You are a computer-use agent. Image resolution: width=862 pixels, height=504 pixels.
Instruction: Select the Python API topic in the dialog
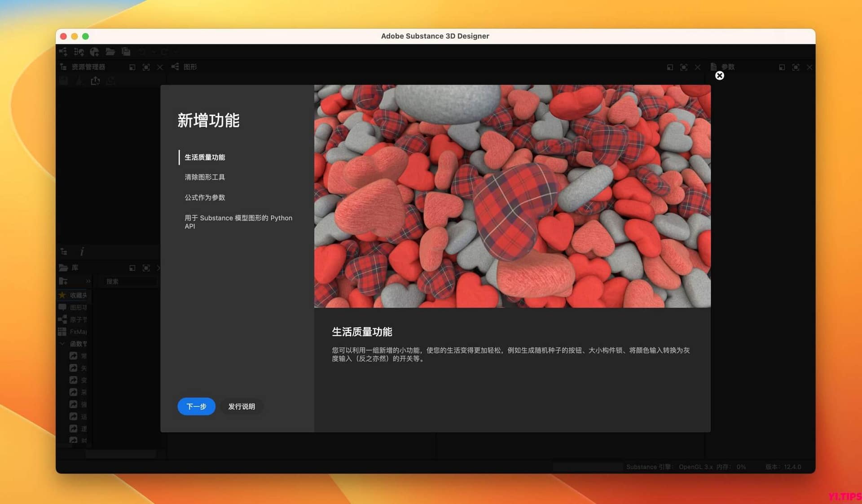click(238, 222)
